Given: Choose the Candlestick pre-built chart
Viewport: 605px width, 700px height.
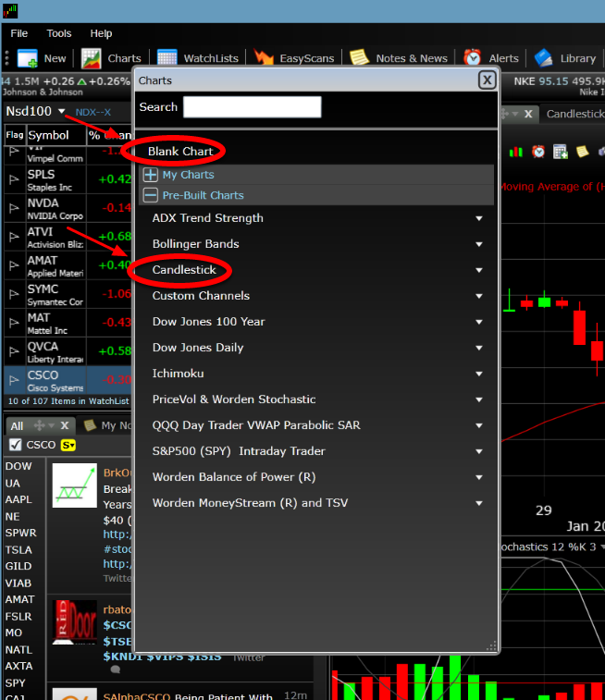Looking at the screenshot, I should pos(184,270).
